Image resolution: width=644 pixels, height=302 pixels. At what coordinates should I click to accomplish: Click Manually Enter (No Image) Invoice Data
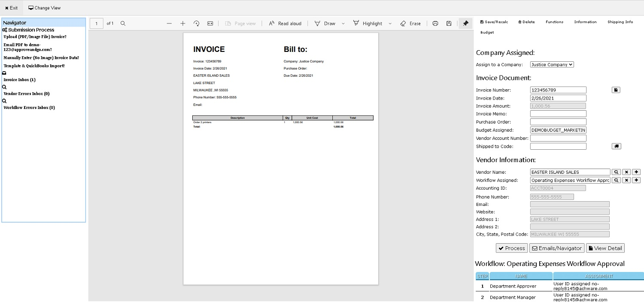click(x=41, y=57)
